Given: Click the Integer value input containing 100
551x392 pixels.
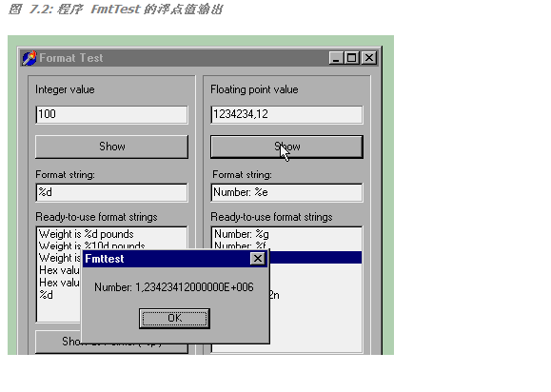Looking at the screenshot, I should click(111, 114).
